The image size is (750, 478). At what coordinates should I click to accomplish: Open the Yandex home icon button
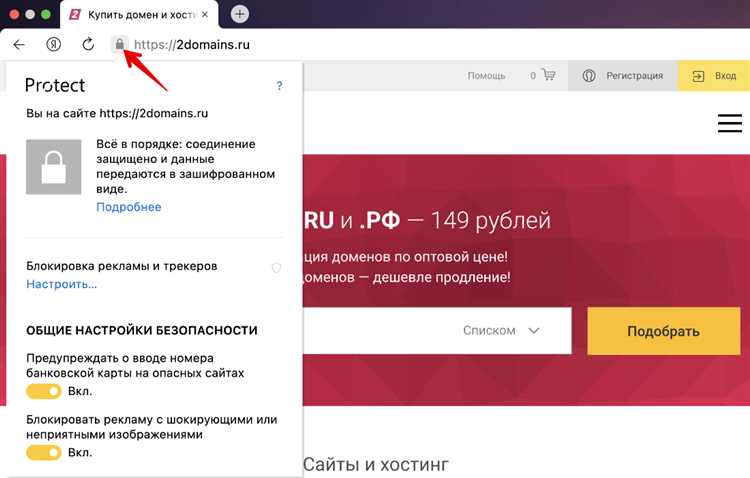(54, 44)
